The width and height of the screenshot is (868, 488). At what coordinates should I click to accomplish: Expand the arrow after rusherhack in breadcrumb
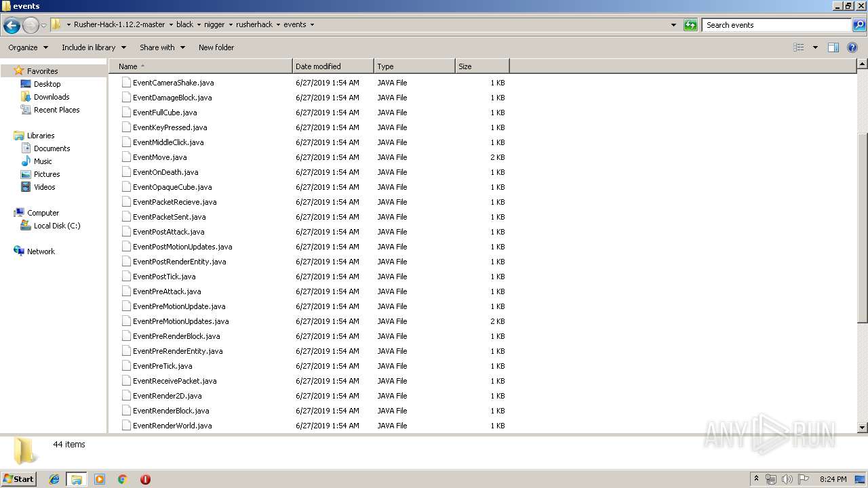(x=278, y=24)
